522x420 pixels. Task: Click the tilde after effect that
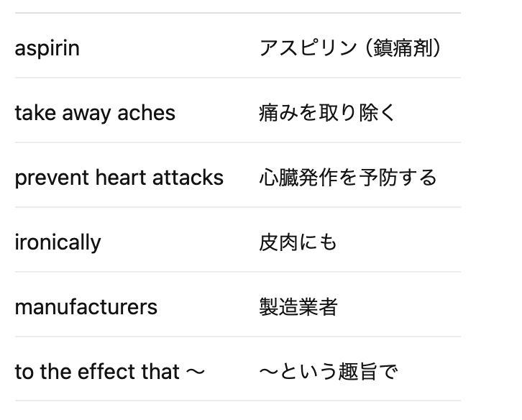[x=195, y=372]
